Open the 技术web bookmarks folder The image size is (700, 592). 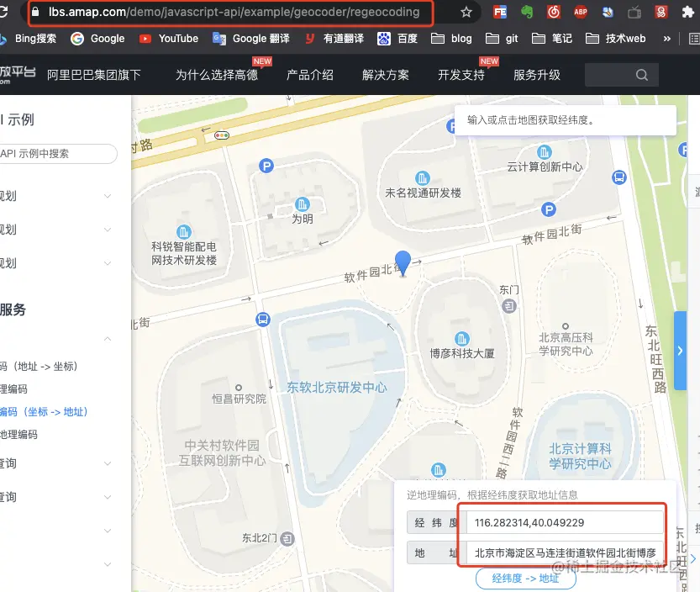coord(616,39)
